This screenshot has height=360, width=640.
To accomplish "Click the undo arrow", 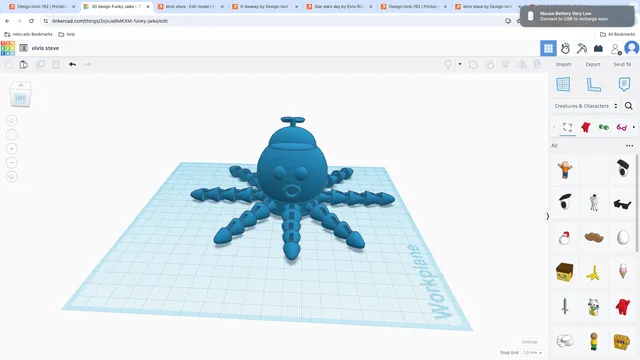I will (x=72, y=64).
